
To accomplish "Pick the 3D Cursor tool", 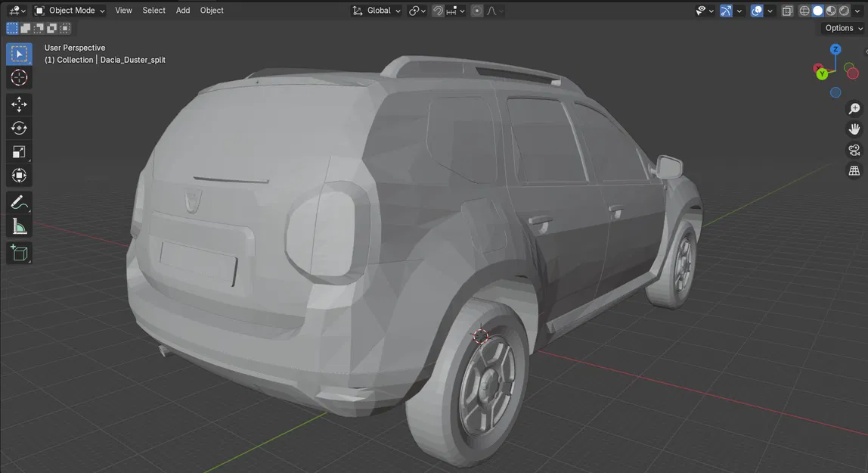I will (x=18, y=77).
